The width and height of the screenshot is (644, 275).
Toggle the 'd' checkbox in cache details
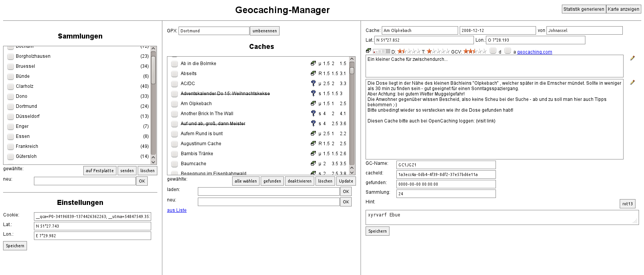pos(493,50)
